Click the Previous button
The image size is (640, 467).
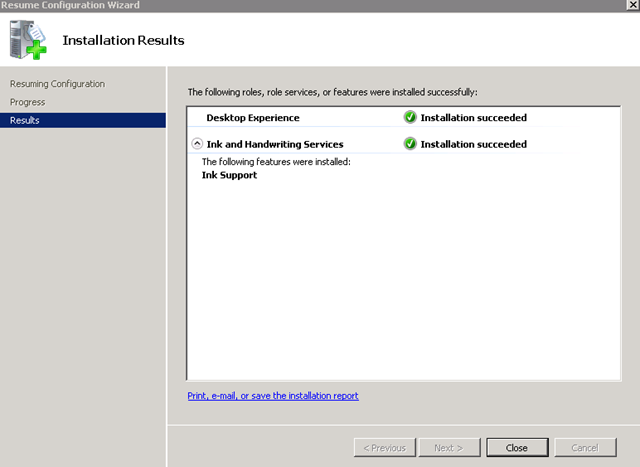pos(384,448)
